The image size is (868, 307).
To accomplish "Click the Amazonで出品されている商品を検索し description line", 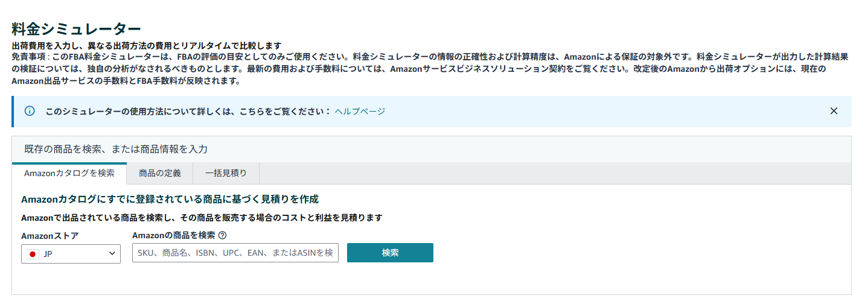I will pyautogui.click(x=202, y=218).
